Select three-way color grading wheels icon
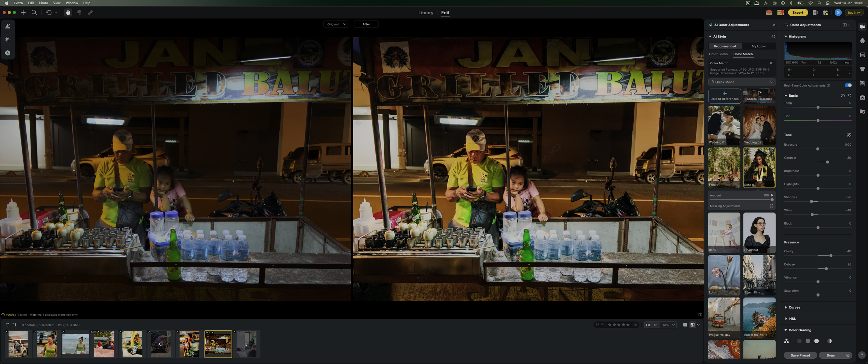 [786, 341]
